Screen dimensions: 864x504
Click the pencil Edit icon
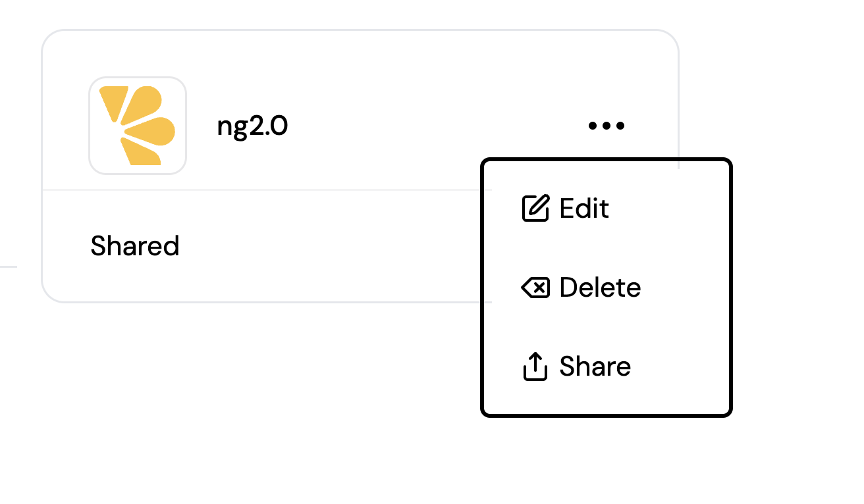(535, 209)
